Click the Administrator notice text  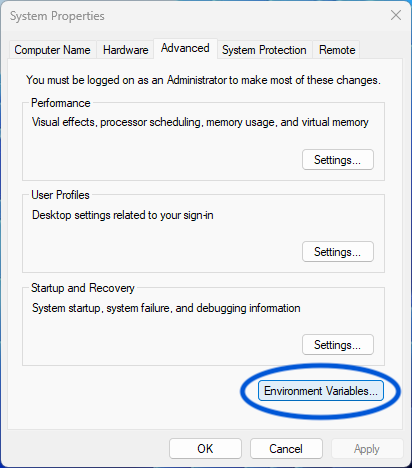[203, 80]
